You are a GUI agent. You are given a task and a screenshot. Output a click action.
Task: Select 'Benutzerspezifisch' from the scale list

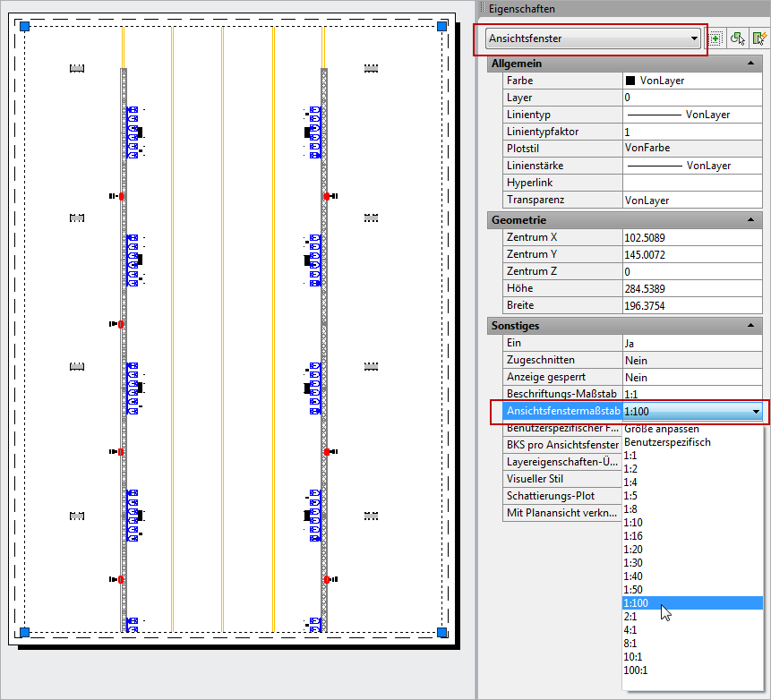click(667, 442)
